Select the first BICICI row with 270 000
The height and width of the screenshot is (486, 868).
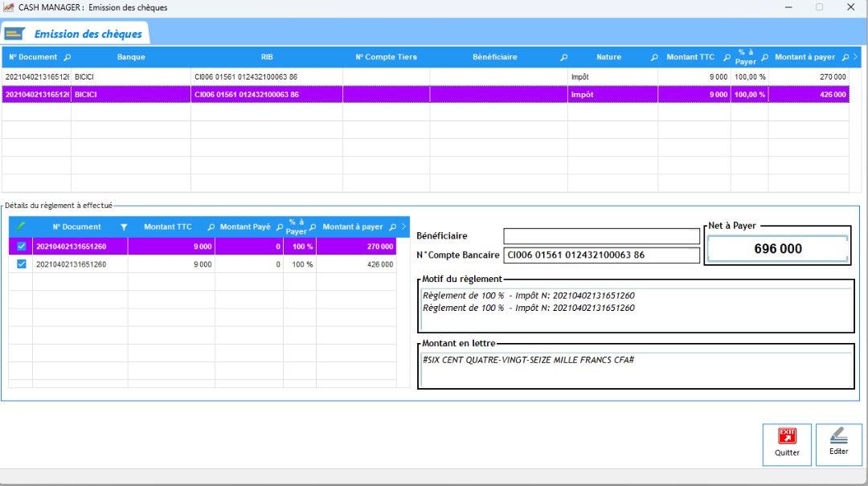pyautogui.click(x=321, y=76)
